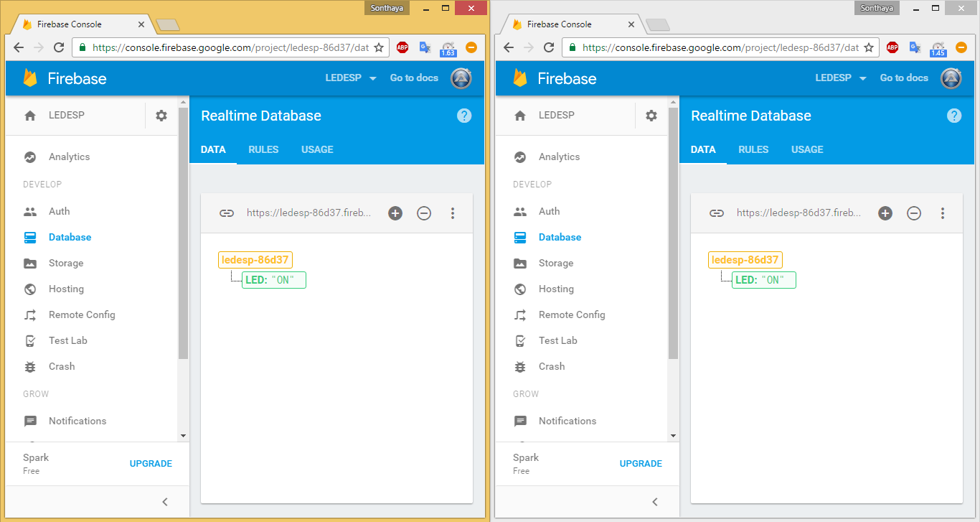Click the LEDESP home icon in right window
This screenshot has height=522, width=980.
pos(520,115)
